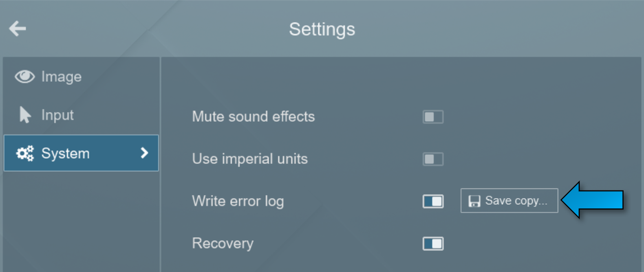644x272 pixels.
Task: Click the eye icon beside Image
Action: tap(24, 76)
